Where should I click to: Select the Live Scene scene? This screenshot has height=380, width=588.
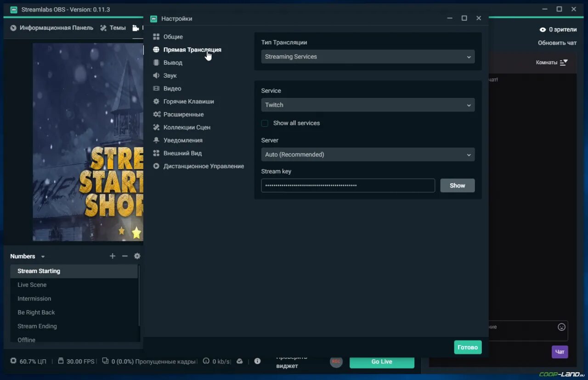(74, 285)
